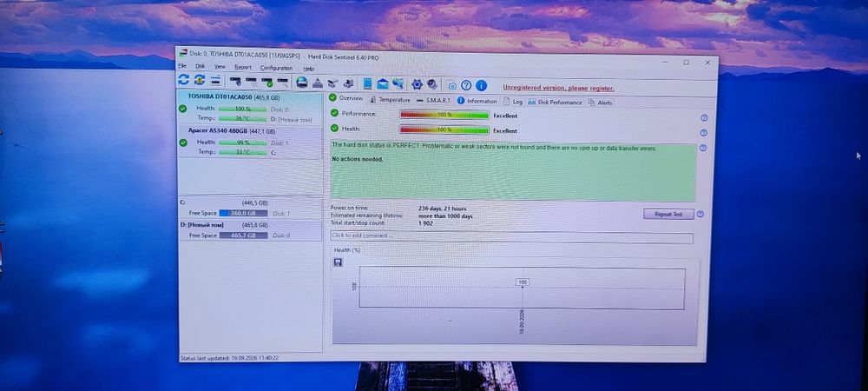The width and height of the screenshot is (868, 391).
Task: Switch to the Overview tab
Action: tap(346, 98)
